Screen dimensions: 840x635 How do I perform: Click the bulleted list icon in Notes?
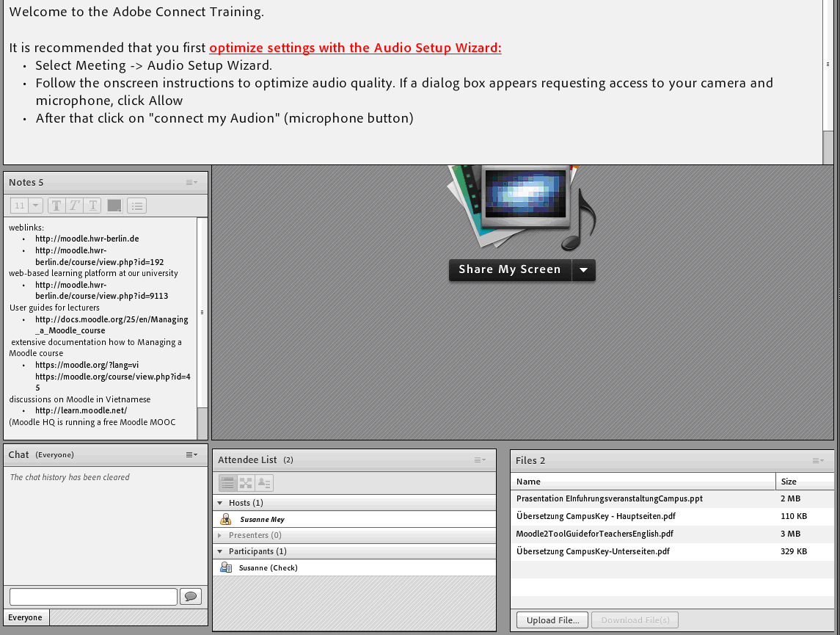pos(137,206)
